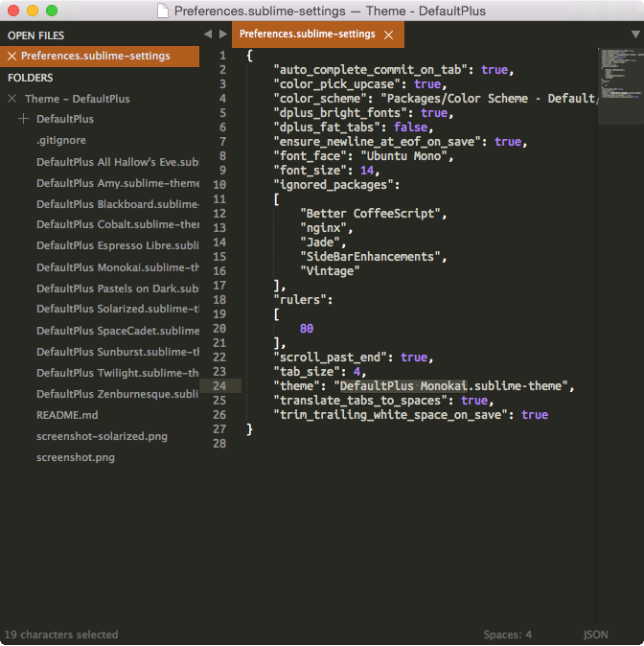The image size is (644, 646).
Task: Expand the DefaultPlus subfolder
Action: [24, 119]
